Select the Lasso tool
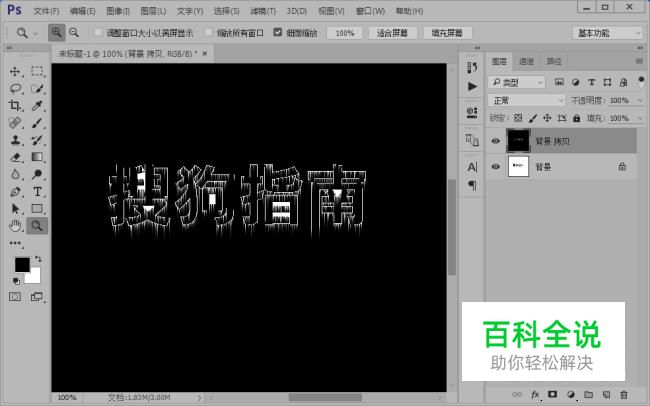Image resolution: width=650 pixels, height=406 pixels. [15, 88]
